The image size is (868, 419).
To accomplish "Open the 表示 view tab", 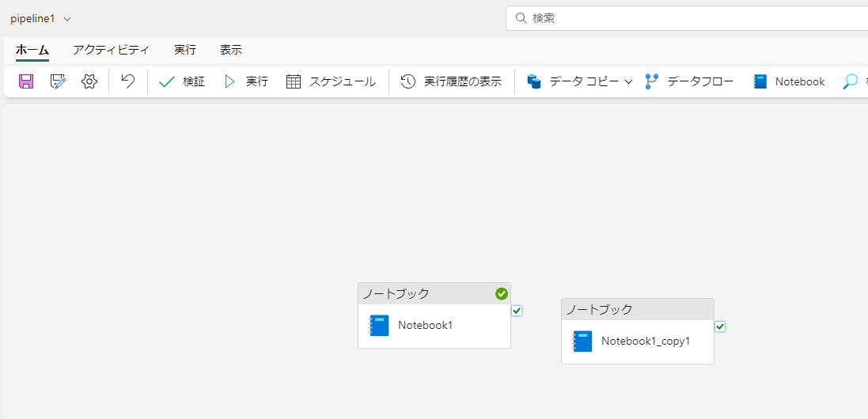I will pyautogui.click(x=231, y=50).
